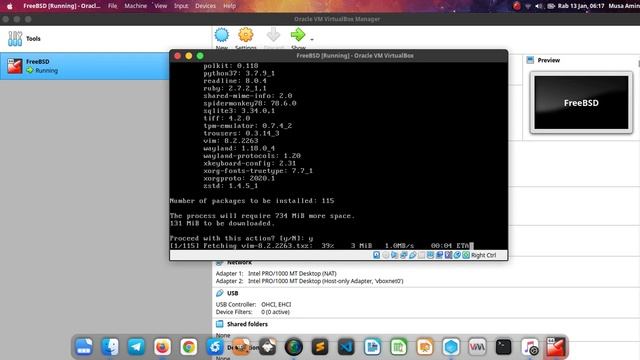Click the hard disk activity status icon

pyautogui.click(x=376, y=255)
